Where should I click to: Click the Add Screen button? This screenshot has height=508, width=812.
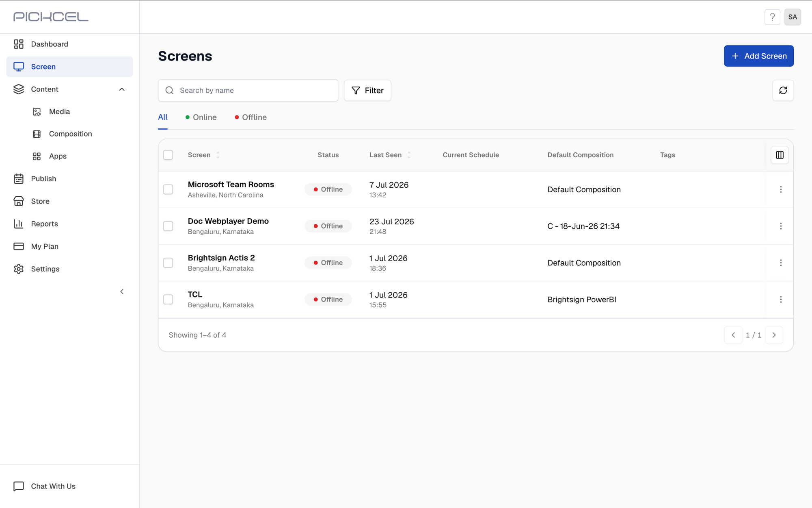point(758,56)
